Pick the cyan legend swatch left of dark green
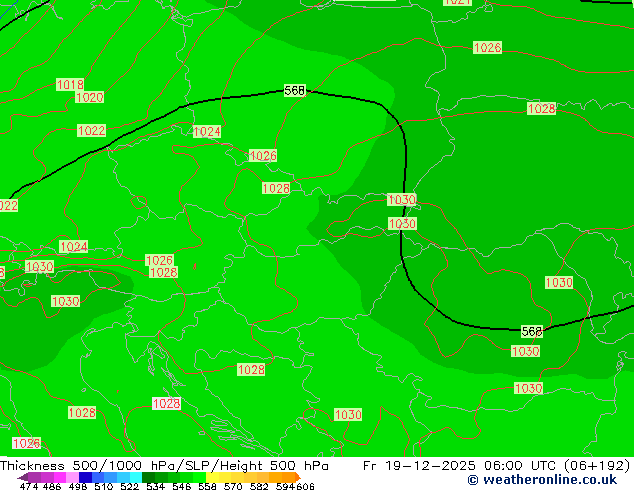This screenshot has height=490, width=634. click(x=136, y=477)
